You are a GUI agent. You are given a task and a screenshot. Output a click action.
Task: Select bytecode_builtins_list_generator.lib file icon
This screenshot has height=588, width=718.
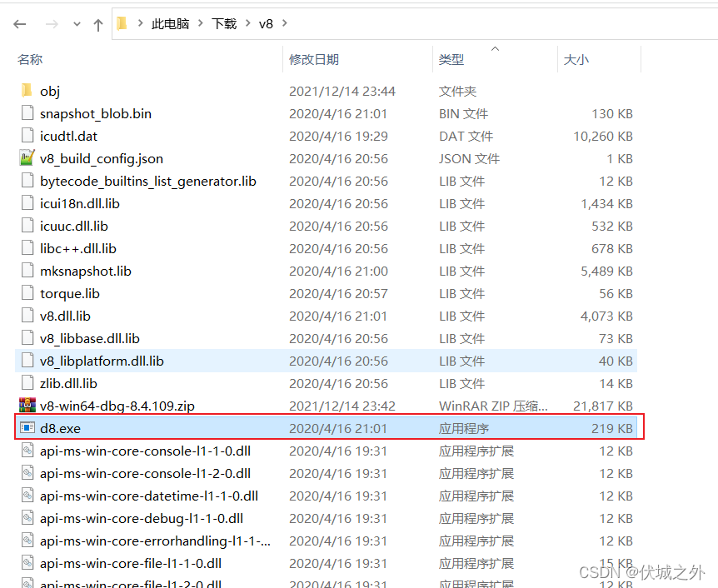pyautogui.click(x=27, y=181)
